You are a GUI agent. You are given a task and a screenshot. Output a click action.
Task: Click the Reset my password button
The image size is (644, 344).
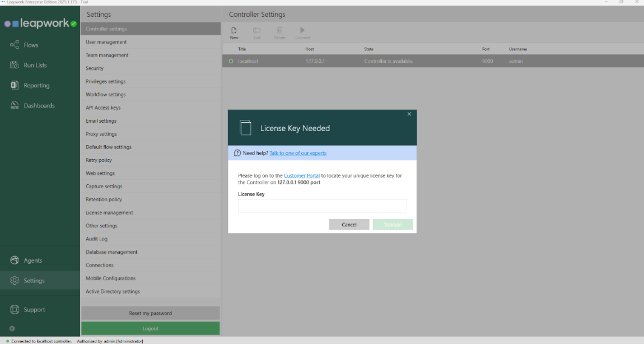(x=150, y=313)
